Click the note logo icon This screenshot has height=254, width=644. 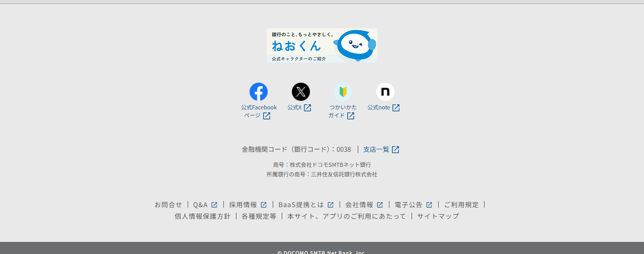[385, 92]
